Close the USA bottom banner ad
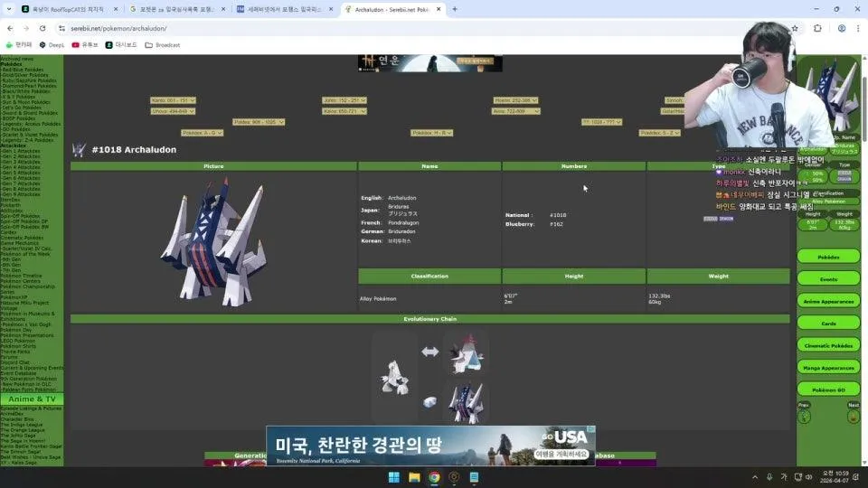Viewport: 868px width, 488px height. [591, 429]
